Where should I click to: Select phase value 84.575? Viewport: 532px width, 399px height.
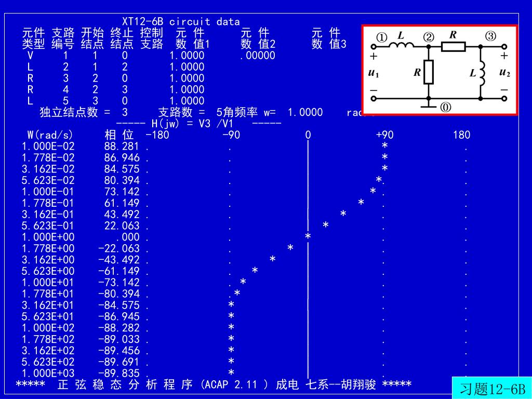pos(122,169)
